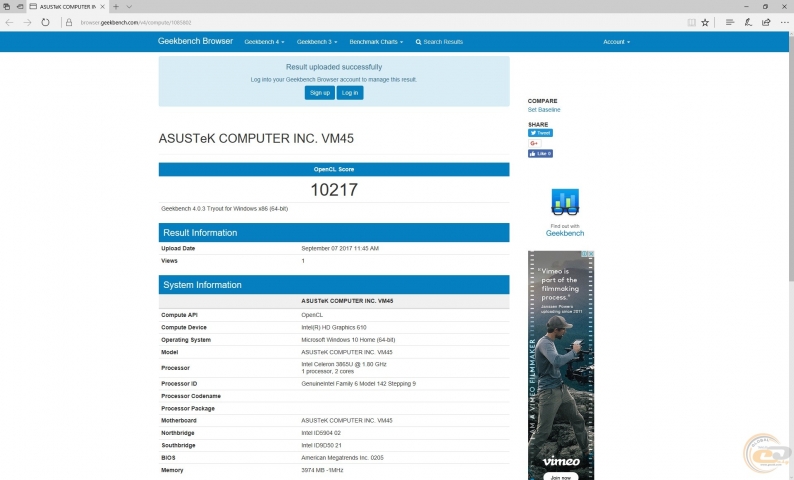Click 'September 07 2017 11:45 AM' upload date
Image resolution: width=794 pixels, height=480 pixels.
pos(340,248)
